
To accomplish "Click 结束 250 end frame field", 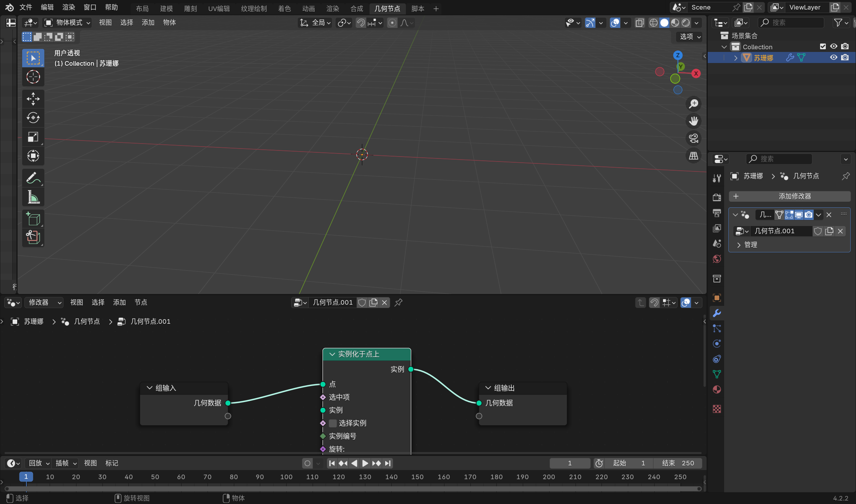I will click(678, 463).
